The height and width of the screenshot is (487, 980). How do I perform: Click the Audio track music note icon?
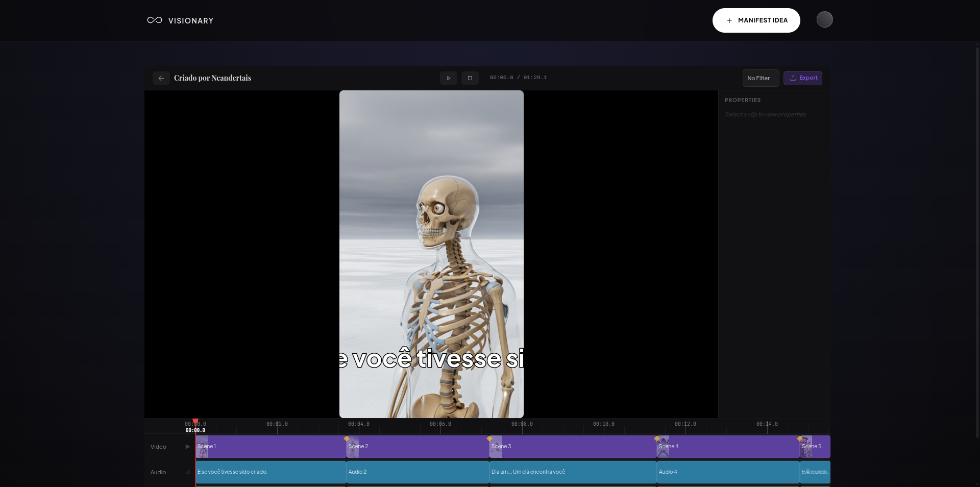coord(188,472)
